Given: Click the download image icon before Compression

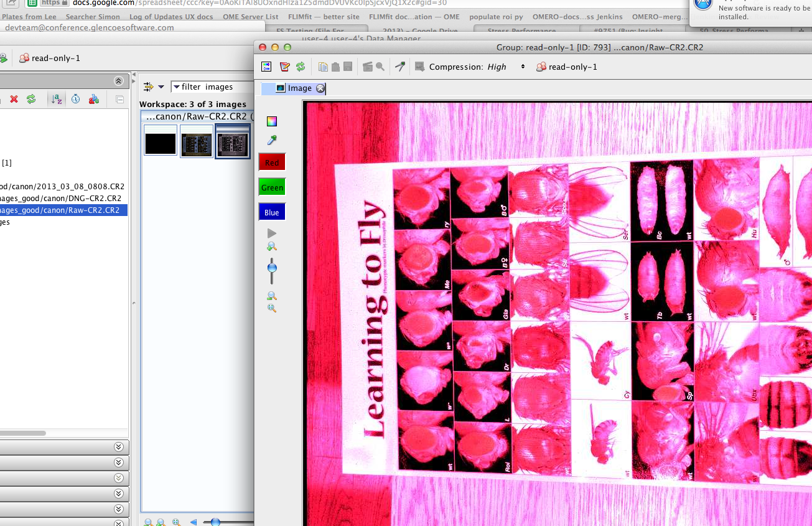Looking at the screenshot, I should click(419, 67).
